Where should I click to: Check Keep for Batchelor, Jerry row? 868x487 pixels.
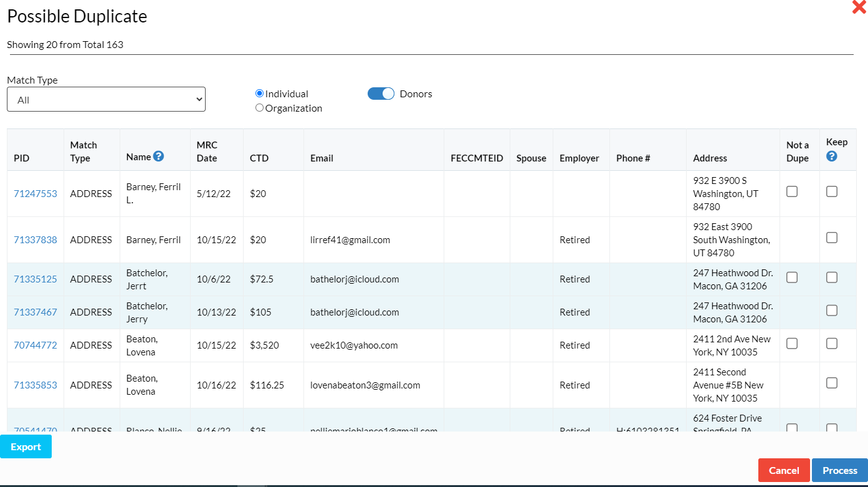click(831, 310)
